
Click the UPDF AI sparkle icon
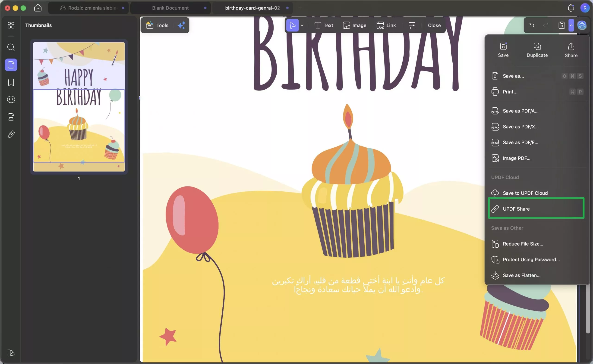[x=181, y=25]
